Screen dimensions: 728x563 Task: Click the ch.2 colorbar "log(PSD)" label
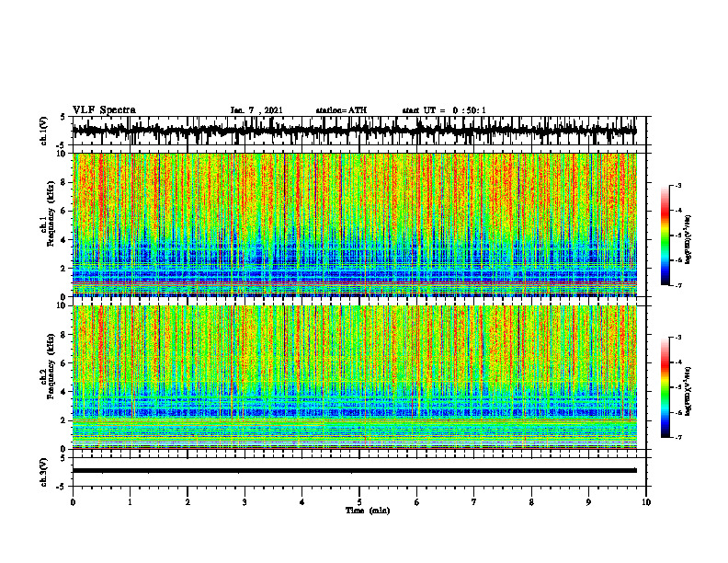pyautogui.click(x=688, y=391)
